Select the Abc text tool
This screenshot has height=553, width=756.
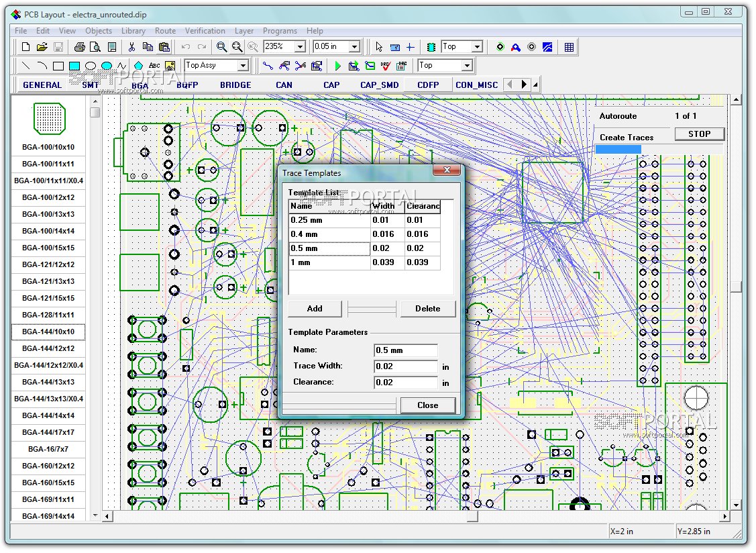(154, 66)
